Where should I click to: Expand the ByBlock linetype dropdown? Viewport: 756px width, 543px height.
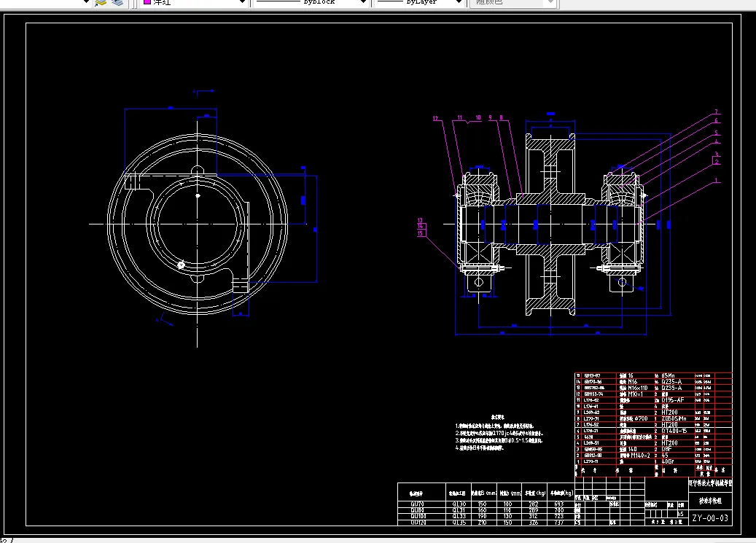pos(364,2)
